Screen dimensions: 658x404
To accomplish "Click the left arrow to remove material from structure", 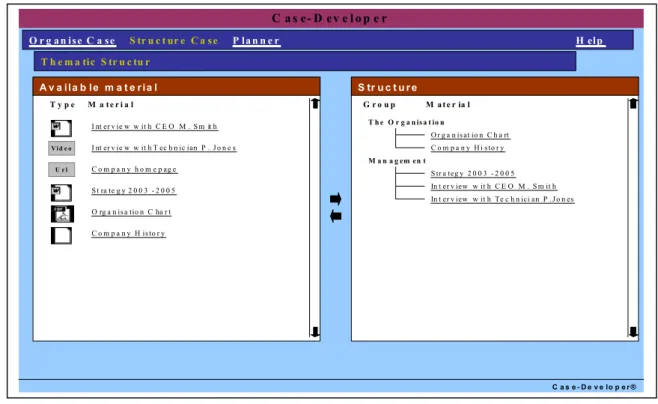I will coord(336,216).
